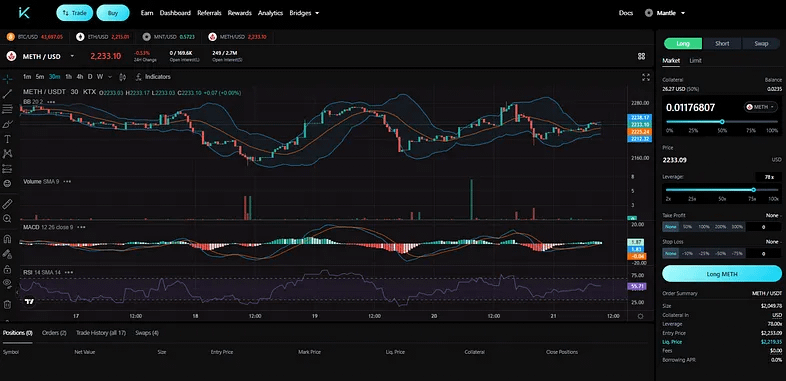Image resolution: width=786 pixels, height=381 pixels.
Task: Expand the timeframe dropdown arrow
Action: (x=110, y=77)
